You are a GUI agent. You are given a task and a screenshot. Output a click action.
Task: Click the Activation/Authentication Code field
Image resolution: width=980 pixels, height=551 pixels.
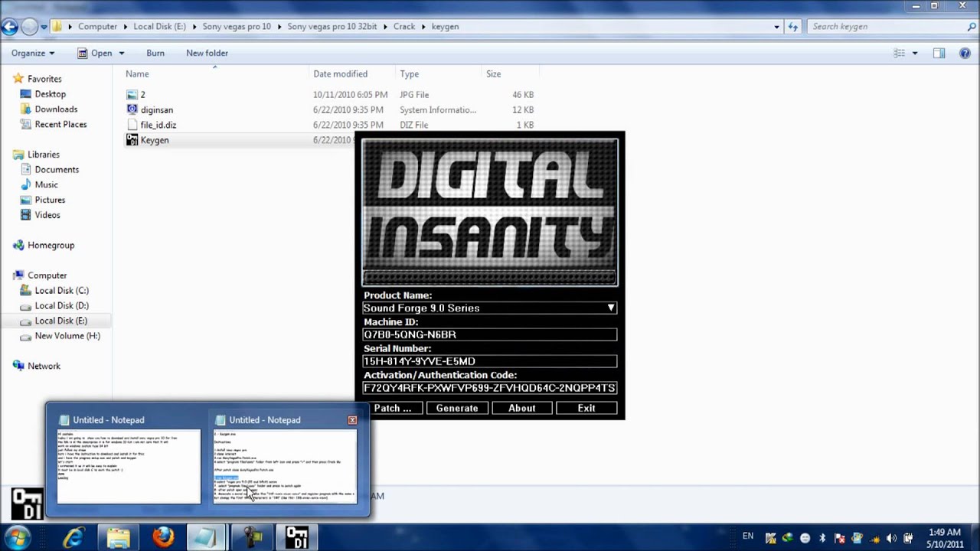(x=490, y=388)
